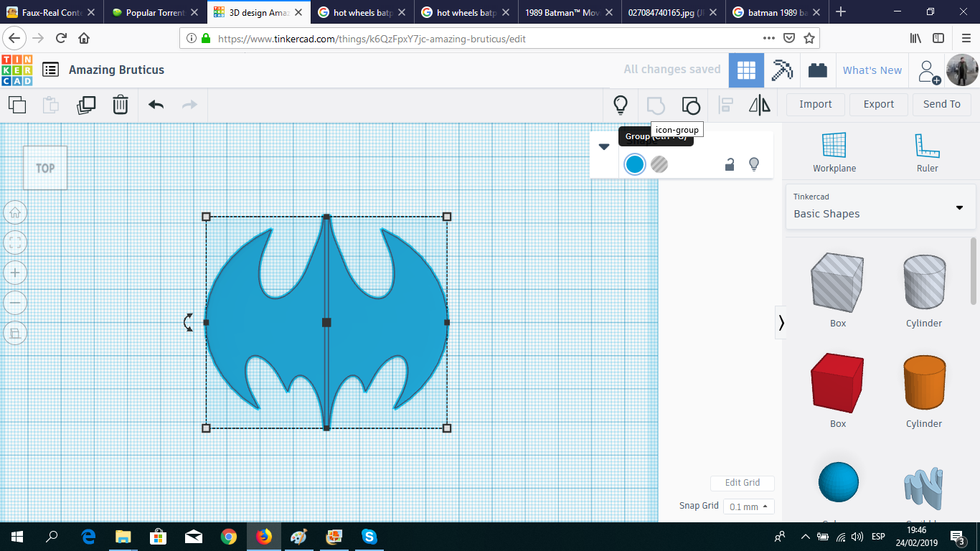Open the Blocks pickaxe mode
Viewport: 980px width, 551px height.
coord(782,70)
